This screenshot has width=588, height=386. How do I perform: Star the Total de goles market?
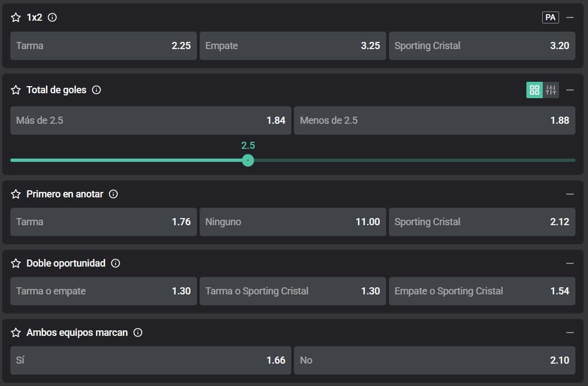point(16,90)
